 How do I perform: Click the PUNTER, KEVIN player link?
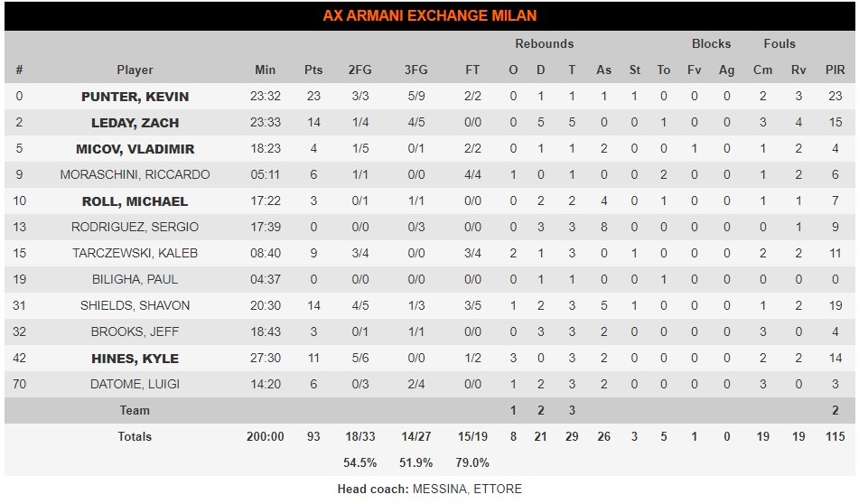click(135, 97)
